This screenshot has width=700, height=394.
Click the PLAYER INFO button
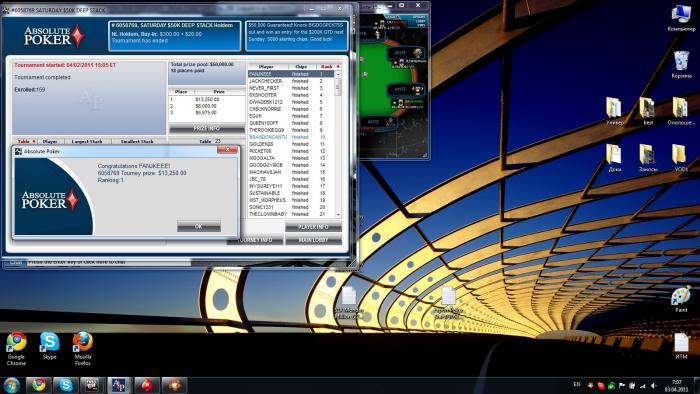(x=313, y=227)
